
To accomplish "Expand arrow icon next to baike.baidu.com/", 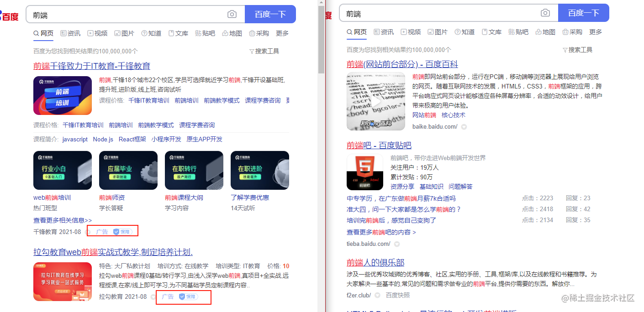I will pos(464,127).
